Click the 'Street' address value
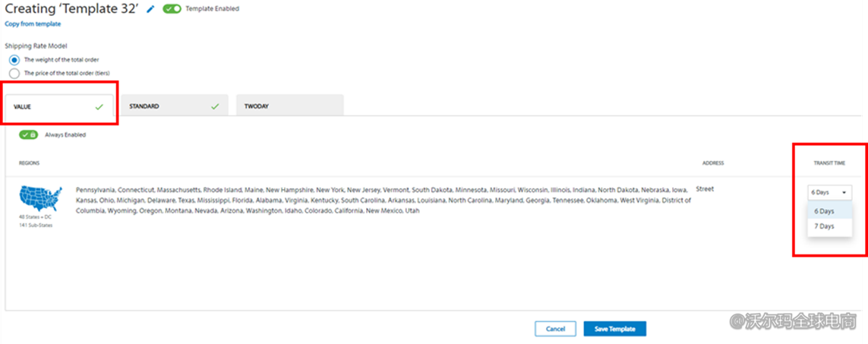 pyautogui.click(x=704, y=189)
